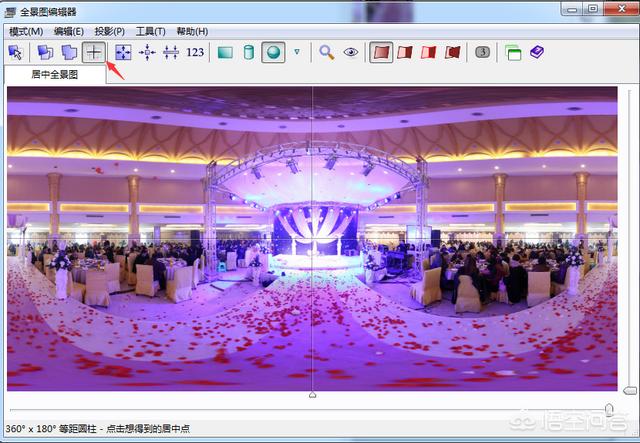
Task: Open the 模式(M) menu
Action: [26, 31]
